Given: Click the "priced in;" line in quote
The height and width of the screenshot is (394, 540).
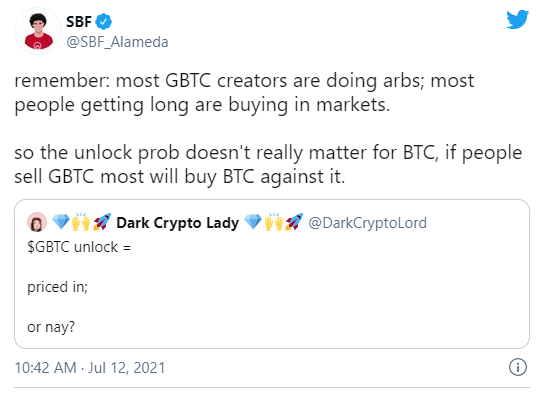Looking at the screenshot, I should tap(58, 287).
